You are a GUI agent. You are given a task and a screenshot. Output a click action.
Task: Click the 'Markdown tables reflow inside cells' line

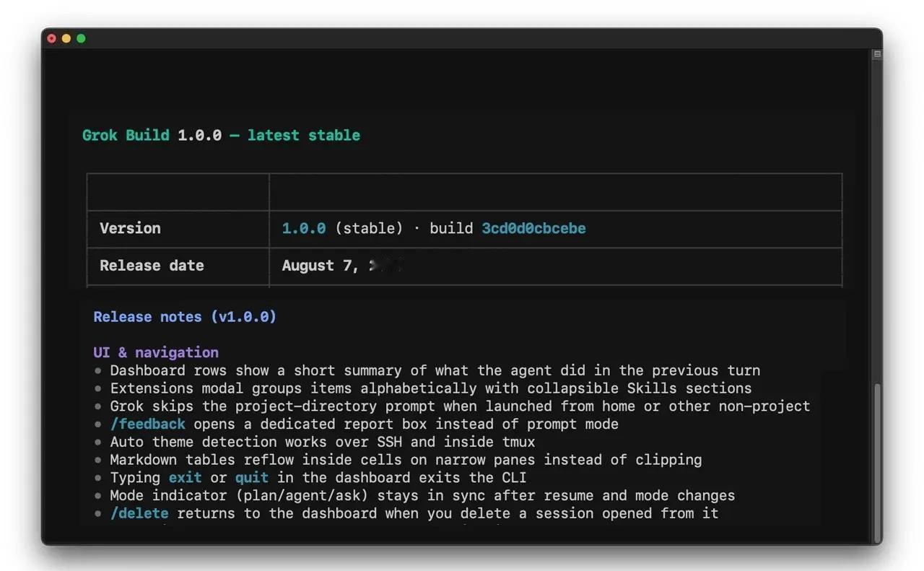tap(406, 460)
